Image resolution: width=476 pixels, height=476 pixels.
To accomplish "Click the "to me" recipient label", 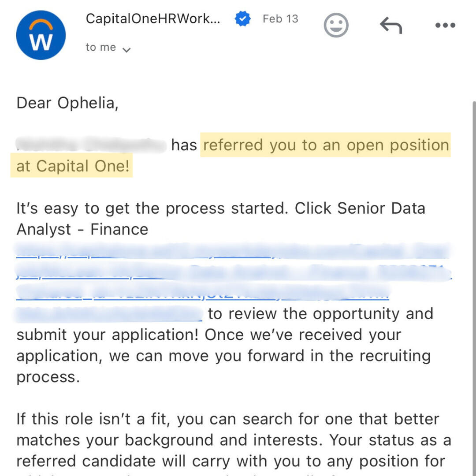I will click(x=100, y=48).
